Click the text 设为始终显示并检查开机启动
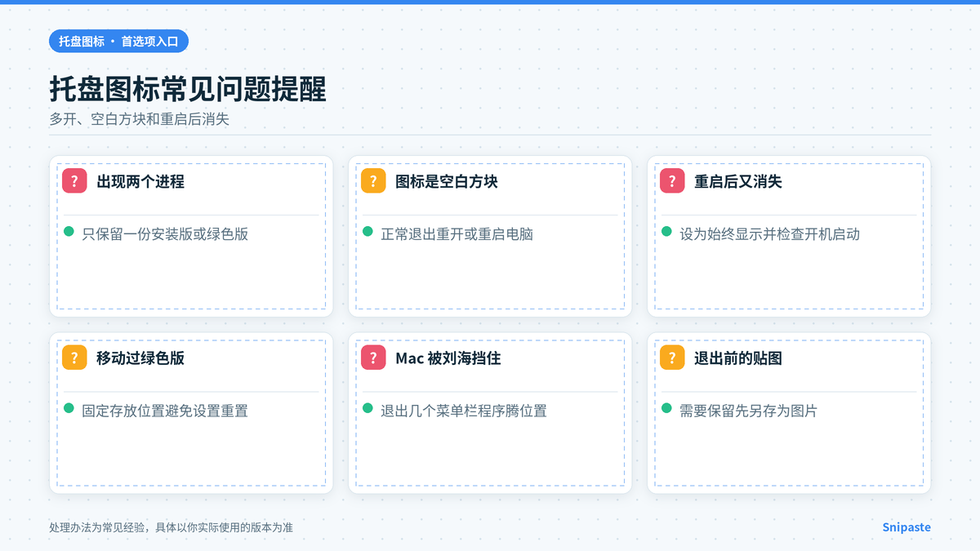This screenshot has height=551, width=980. [x=770, y=234]
